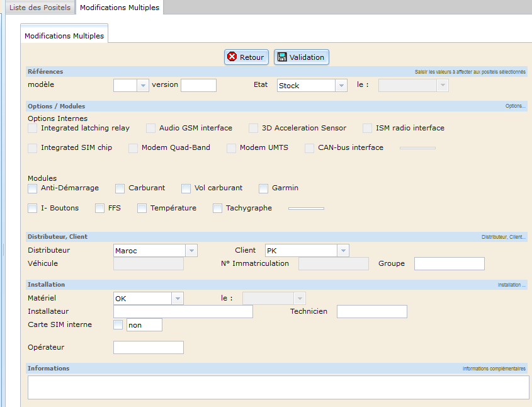Screen dimensions: 532x407
Task: Check the I- Boutons checkbox
Action: (x=33, y=209)
